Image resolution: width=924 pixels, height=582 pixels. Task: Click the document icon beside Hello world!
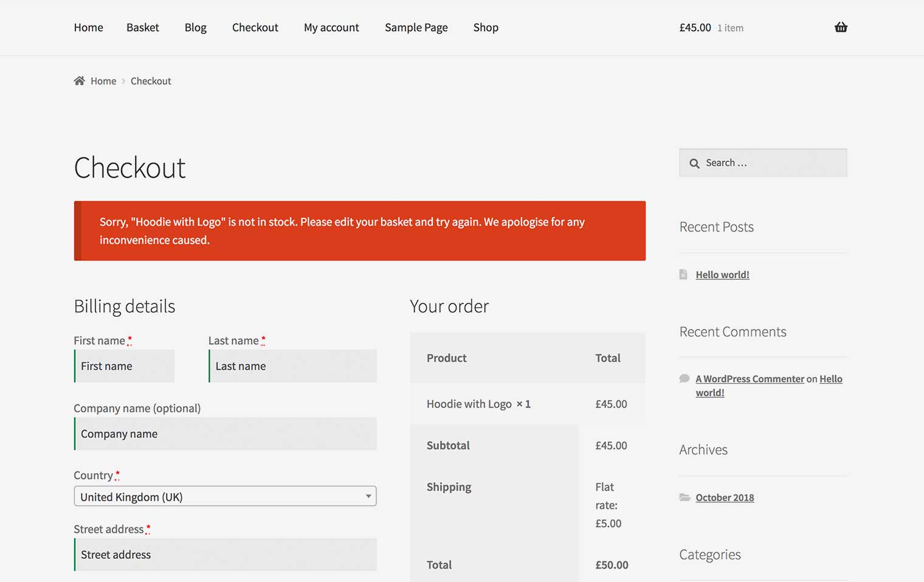pyautogui.click(x=683, y=274)
